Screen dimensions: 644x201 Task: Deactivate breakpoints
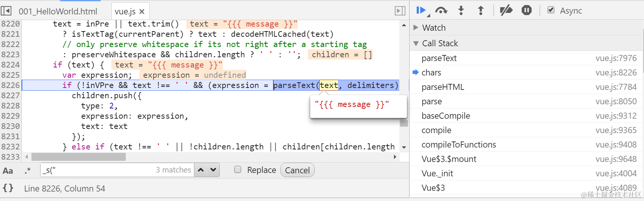pos(506,10)
